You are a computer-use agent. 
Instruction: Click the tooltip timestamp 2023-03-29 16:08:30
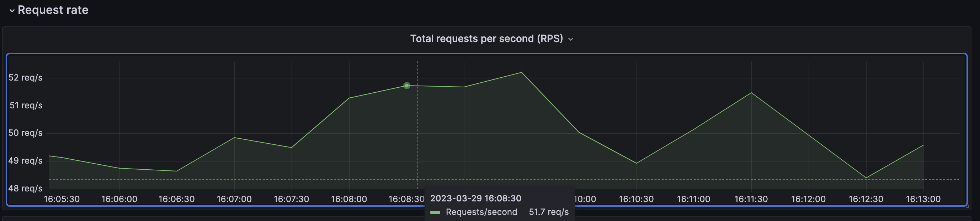pyautogui.click(x=475, y=198)
